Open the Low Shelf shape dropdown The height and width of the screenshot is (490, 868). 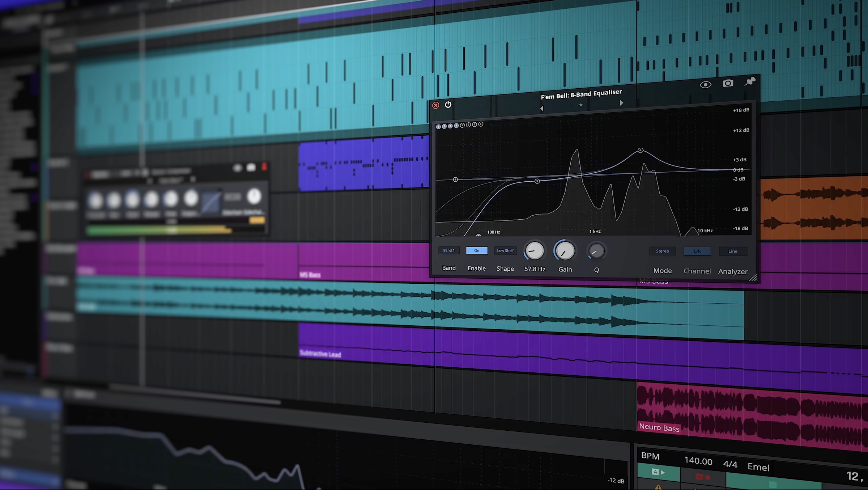[x=505, y=250]
